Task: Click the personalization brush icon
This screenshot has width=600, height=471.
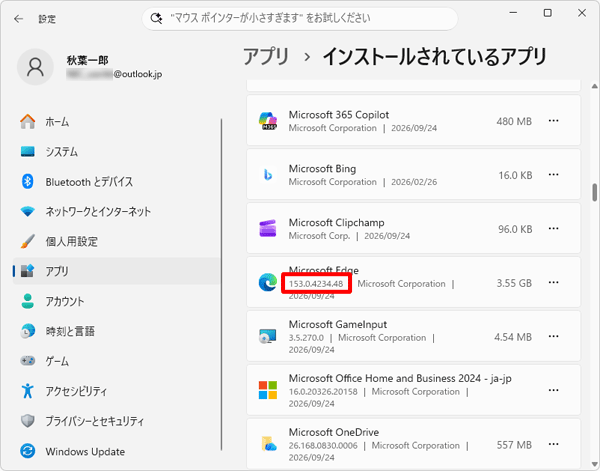Action: coord(28,241)
